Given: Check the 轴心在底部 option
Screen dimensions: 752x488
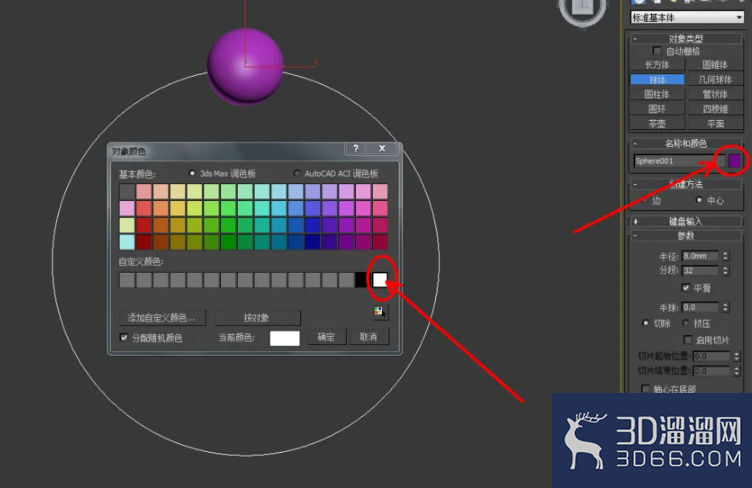Looking at the screenshot, I should pos(646,388).
